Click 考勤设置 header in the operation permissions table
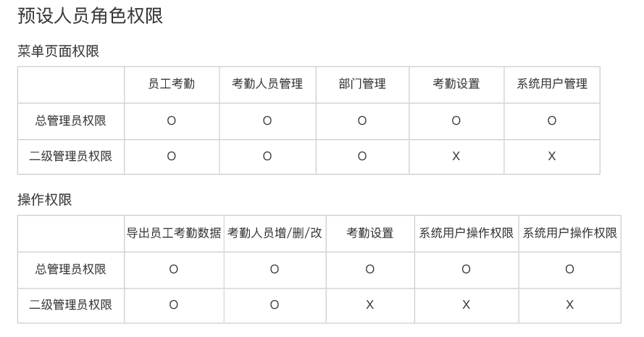Image resolution: width=644 pixels, height=337 pixels. coord(370,233)
